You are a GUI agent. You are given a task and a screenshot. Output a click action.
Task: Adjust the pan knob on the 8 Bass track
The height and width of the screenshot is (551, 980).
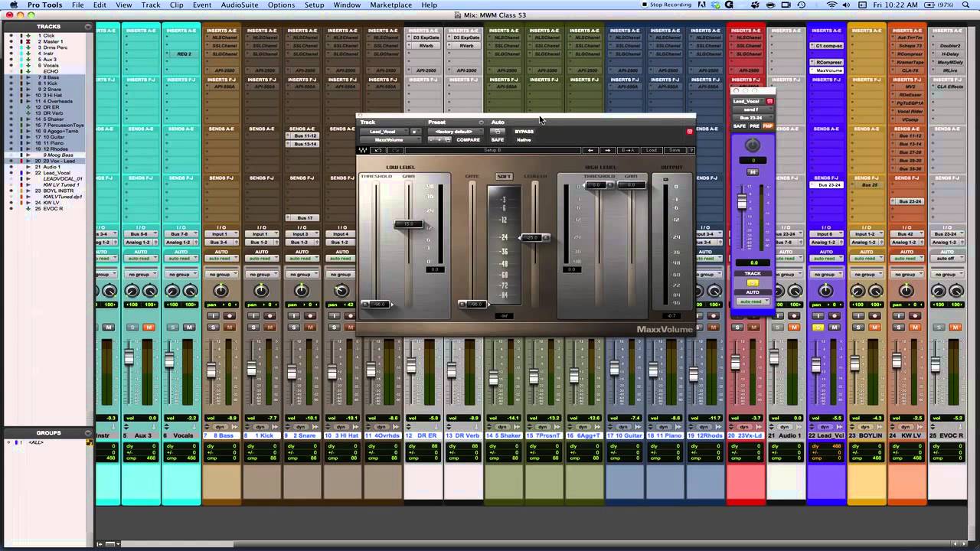[x=221, y=291]
